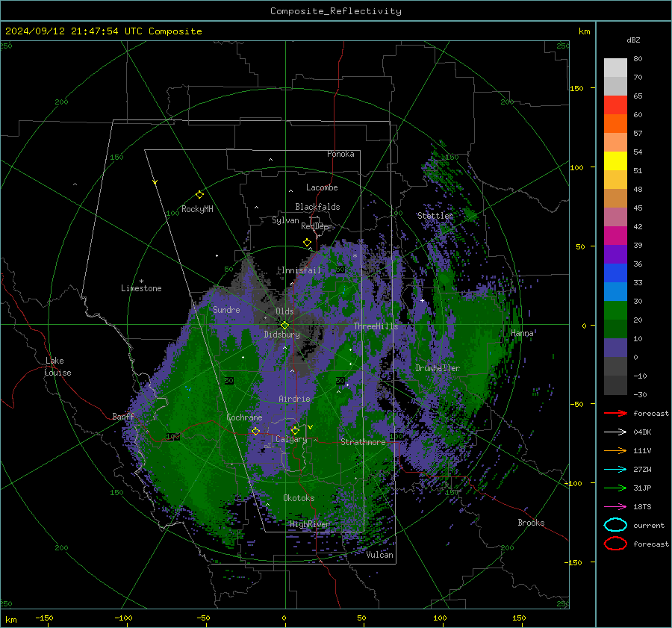
Task: Click the Composite_Reflectivity title text
Action: coord(335,11)
